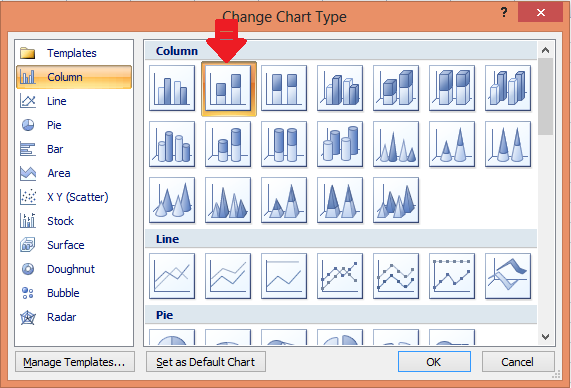Screen dimensions: 571x388
Task: Pick the Line with Markers chart icon
Action: pos(340,276)
